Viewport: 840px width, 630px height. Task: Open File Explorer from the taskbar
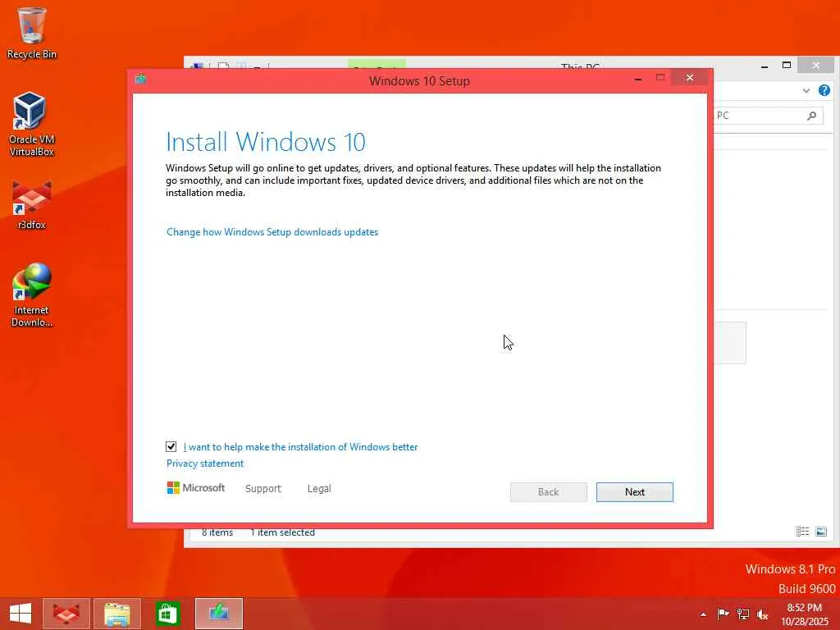(117, 614)
